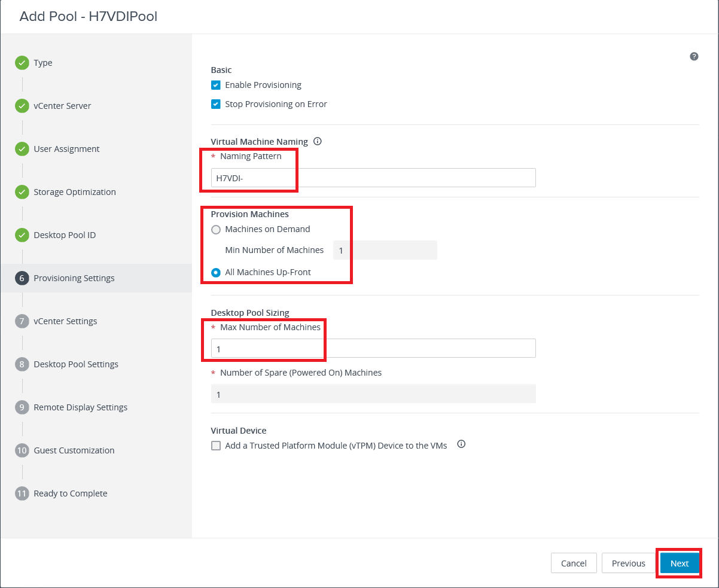
Task: Select Machines on Demand radio button
Action: click(x=216, y=229)
